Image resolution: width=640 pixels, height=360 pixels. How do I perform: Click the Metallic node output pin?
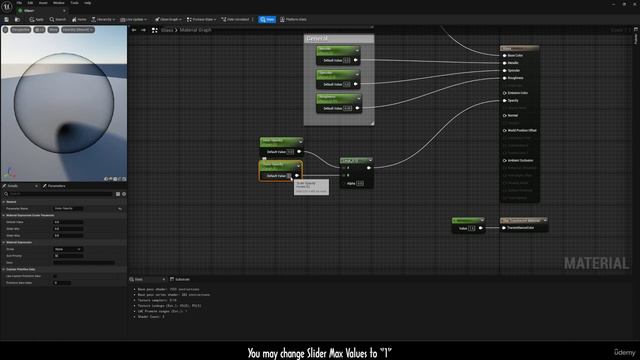[x=356, y=60]
